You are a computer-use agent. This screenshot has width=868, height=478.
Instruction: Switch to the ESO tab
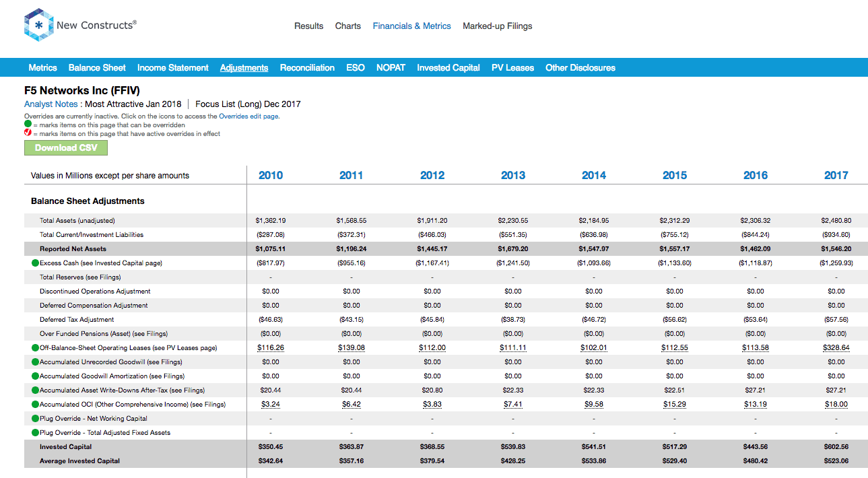click(356, 68)
